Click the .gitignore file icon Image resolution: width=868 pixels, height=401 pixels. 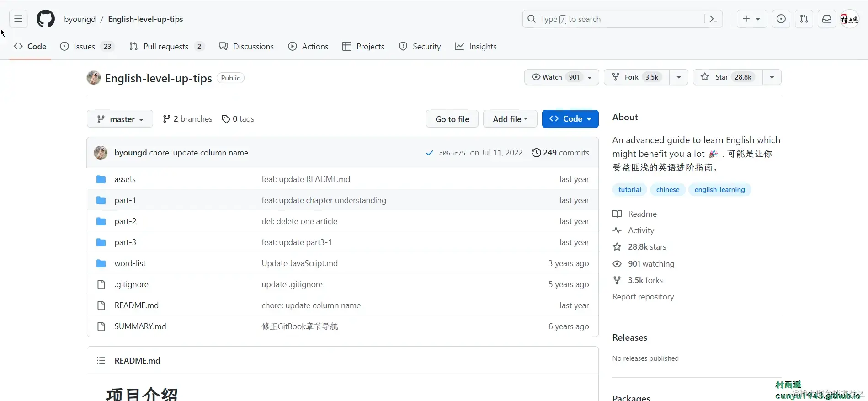click(101, 284)
